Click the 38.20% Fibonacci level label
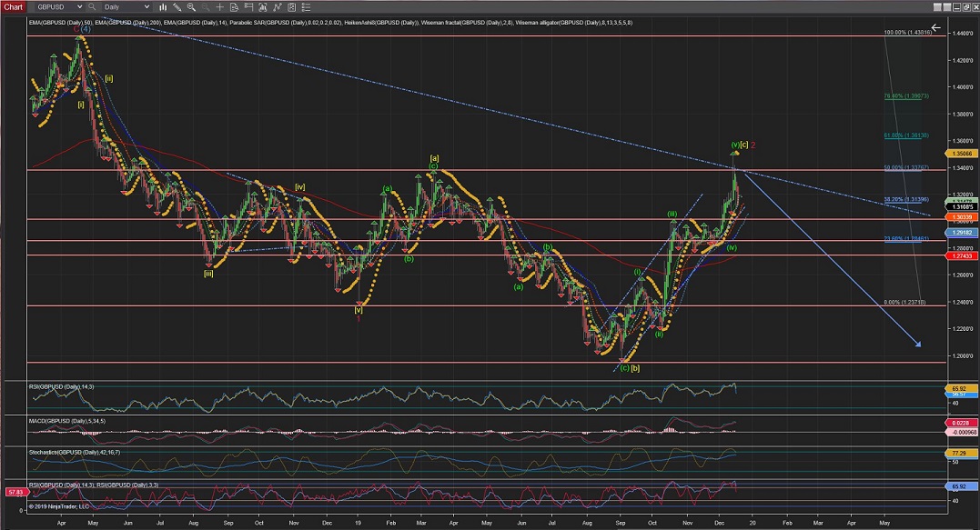Viewport: 980px width, 530px height. pos(906,199)
